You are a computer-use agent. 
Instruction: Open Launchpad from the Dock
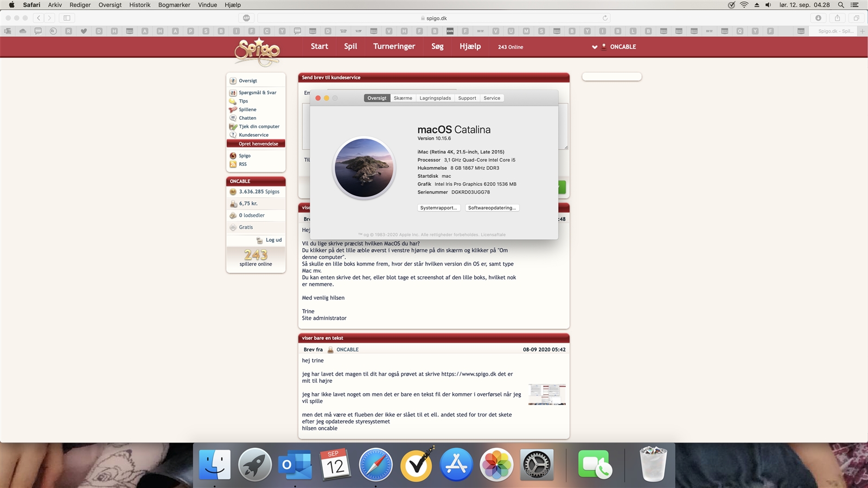point(254,465)
